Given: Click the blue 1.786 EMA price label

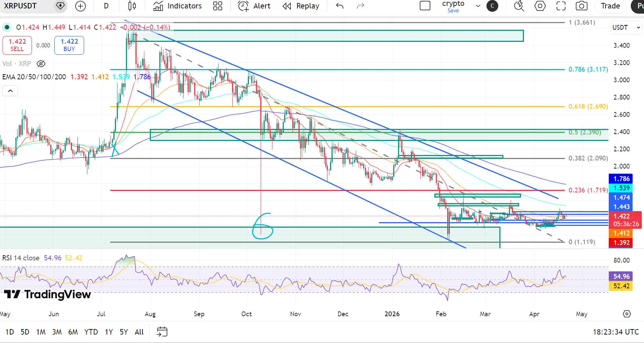Looking at the screenshot, I should pyautogui.click(x=621, y=179).
